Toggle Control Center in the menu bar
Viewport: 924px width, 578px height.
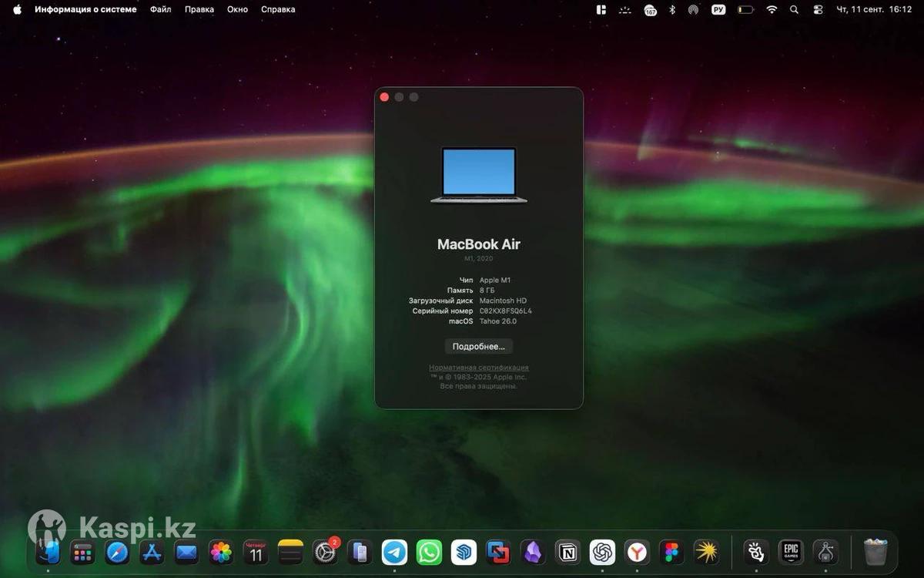pyautogui.click(x=818, y=9)
